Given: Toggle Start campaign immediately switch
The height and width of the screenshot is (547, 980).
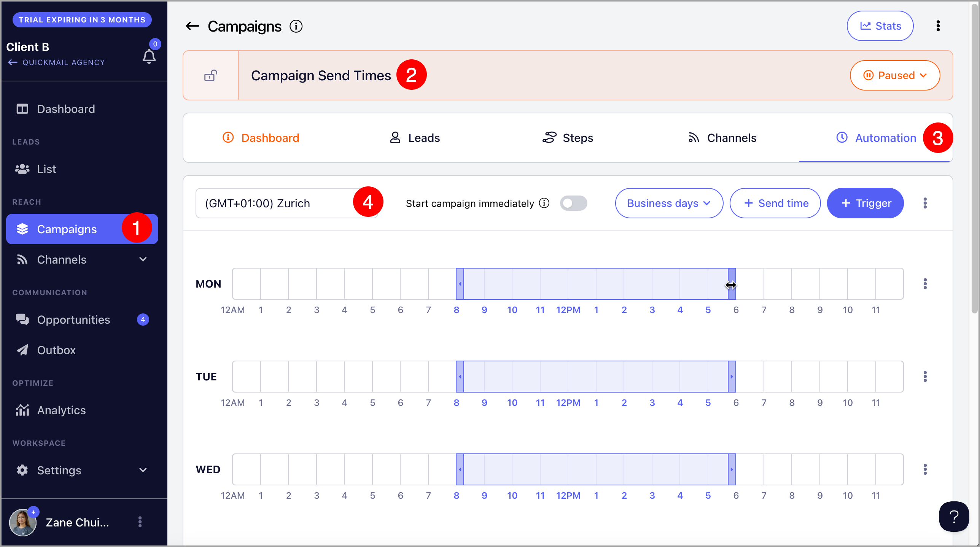Looking at the screenshot, I should pyautogui.click(x=573, y=203).
